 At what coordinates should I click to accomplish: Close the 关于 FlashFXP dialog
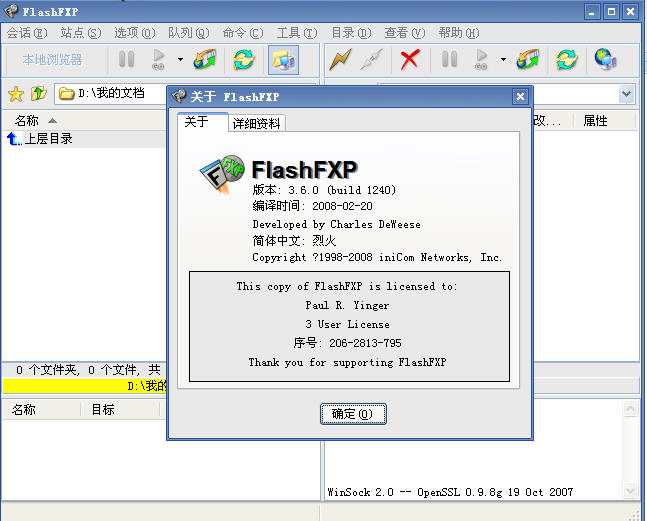pos(519,97)
